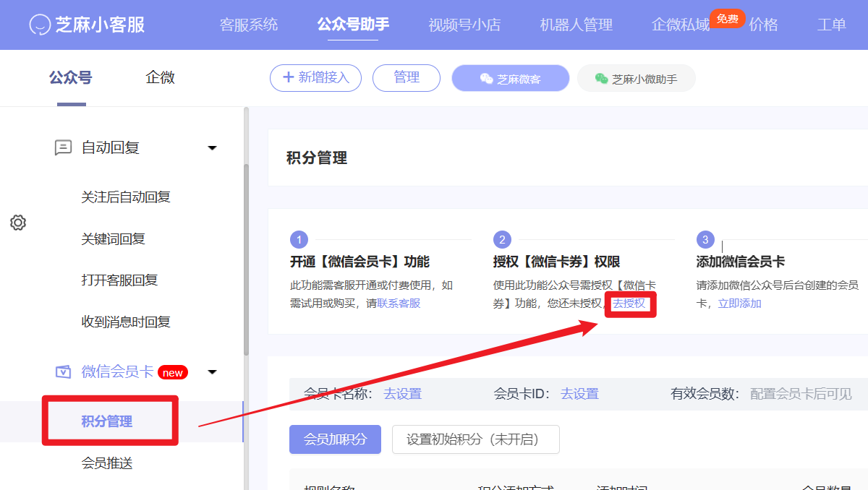Open 价格 in top navigation

(x=764, y=25)
